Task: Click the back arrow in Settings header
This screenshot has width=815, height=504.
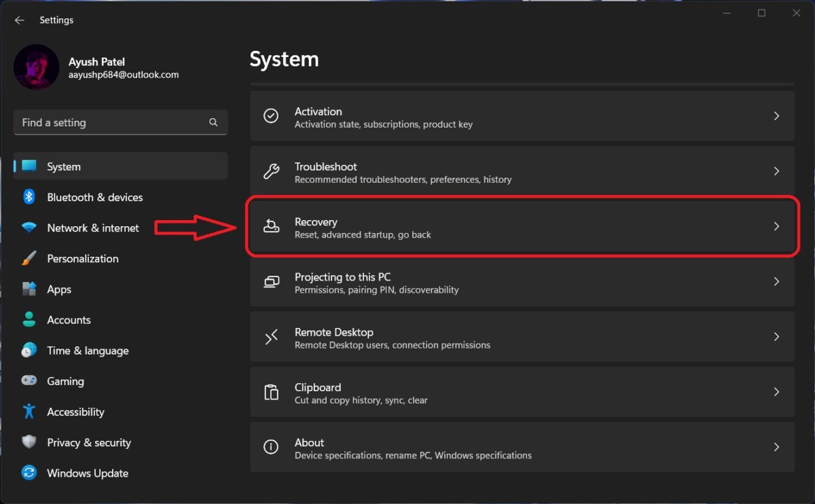Action: coord(19,20)
